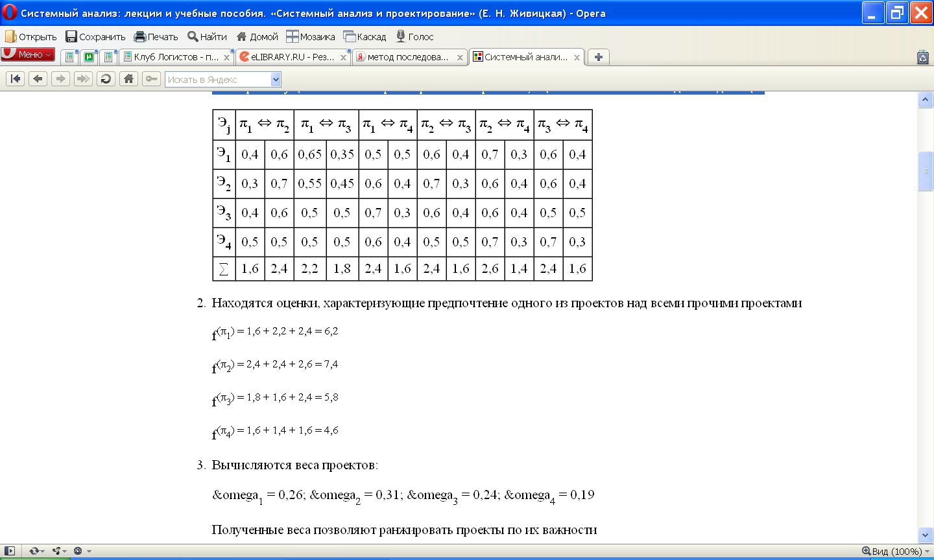Viewport: 934px width, 560px height.
Task: Click the &omega weights line
Action: click(x=403, y=496)
